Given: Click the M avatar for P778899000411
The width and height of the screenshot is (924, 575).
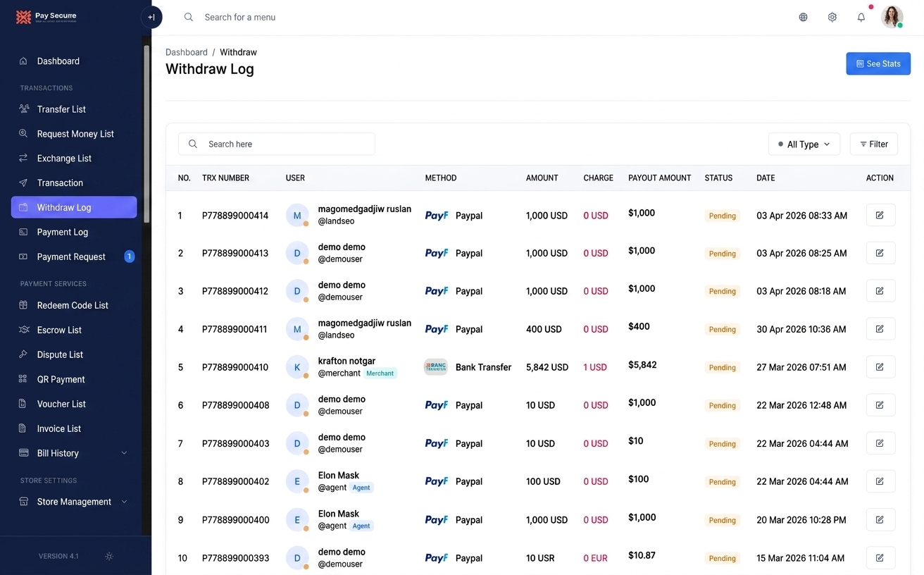Looking at the screenshot, I should click(297, 329).
